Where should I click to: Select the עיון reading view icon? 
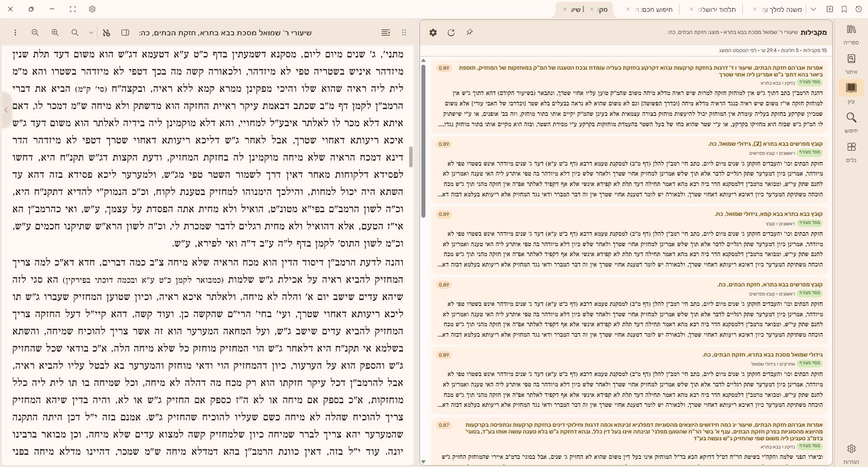(851, 88)
